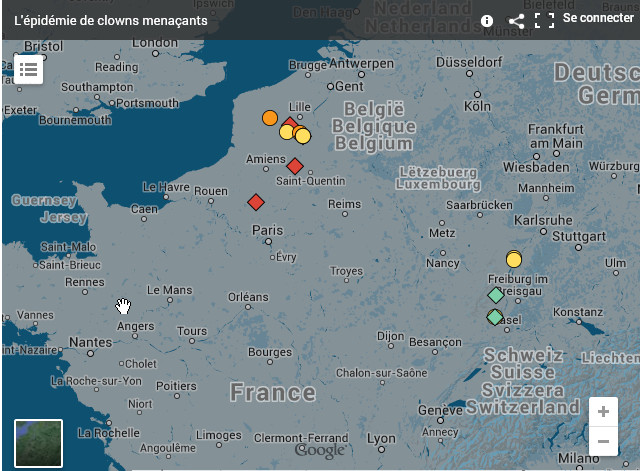Click the map title L'épidémie de clowns menaçants

tap(111, 20)
